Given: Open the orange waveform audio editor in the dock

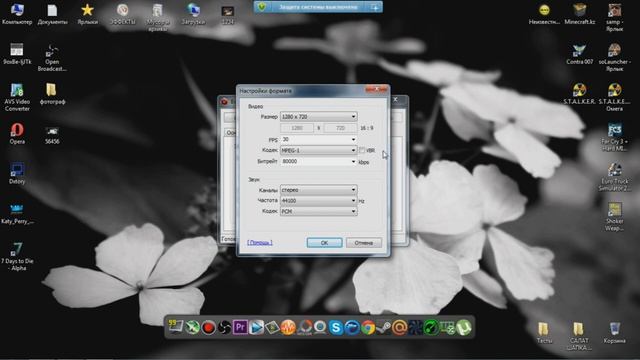Looking at the screenshot, I should [288, 327].
